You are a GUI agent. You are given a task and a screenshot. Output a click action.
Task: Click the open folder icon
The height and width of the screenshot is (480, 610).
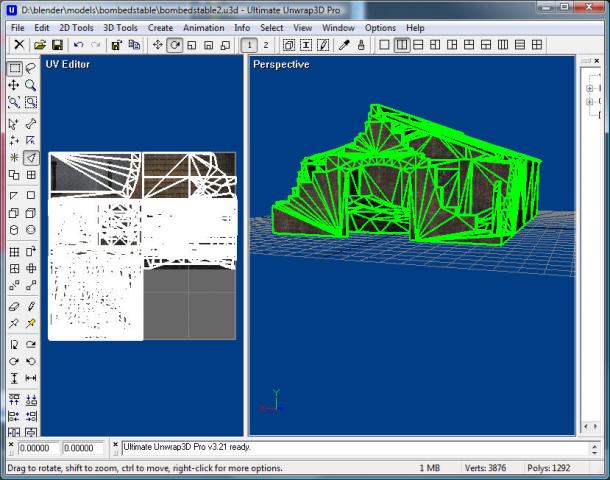(x=40, y=46)
